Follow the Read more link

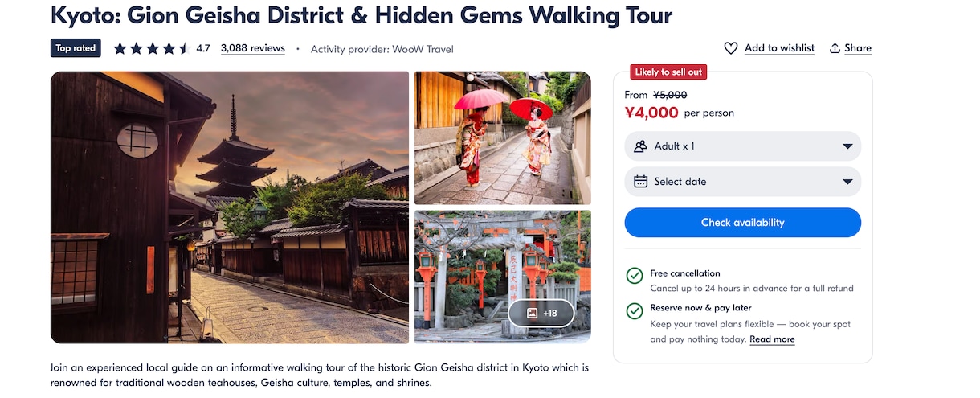click(772, 339)
